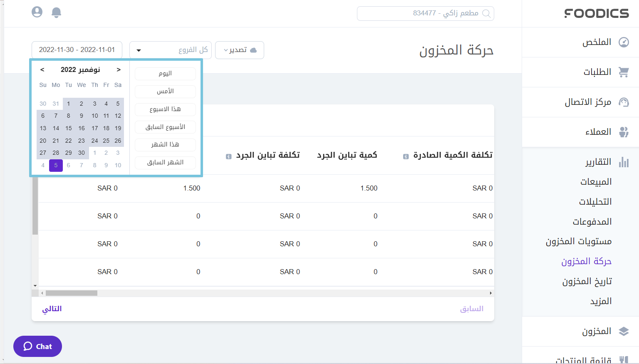Open the Chat widget bubble

point(37,346)
